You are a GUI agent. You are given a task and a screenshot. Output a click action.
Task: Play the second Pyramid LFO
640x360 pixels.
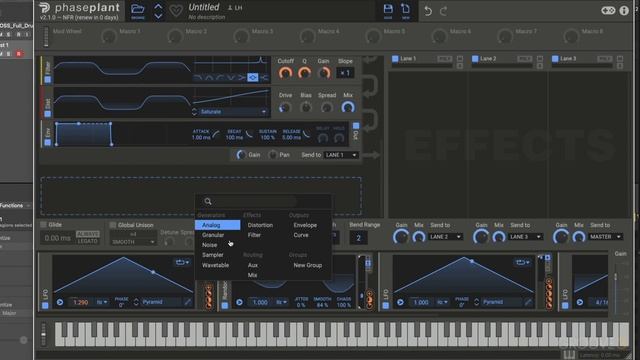point(400,302)
